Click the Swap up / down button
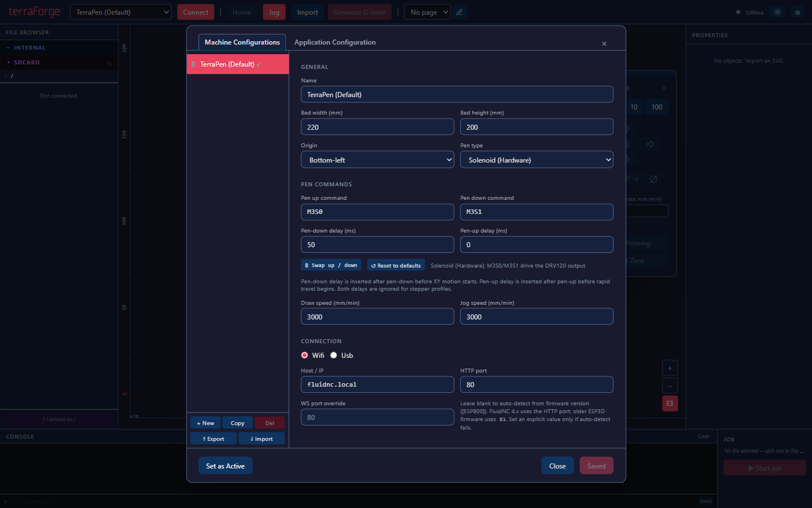The height and width of the screenshot is (508, 812). tap(331, 265)
